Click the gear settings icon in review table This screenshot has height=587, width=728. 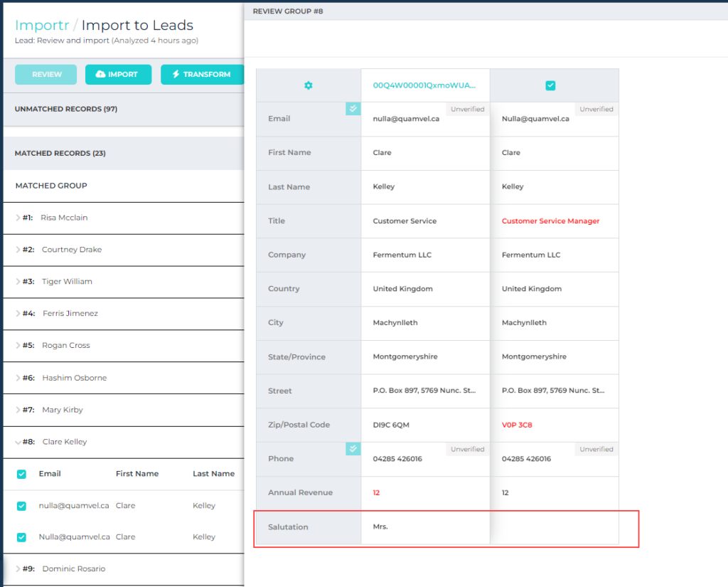pos(308,85)
